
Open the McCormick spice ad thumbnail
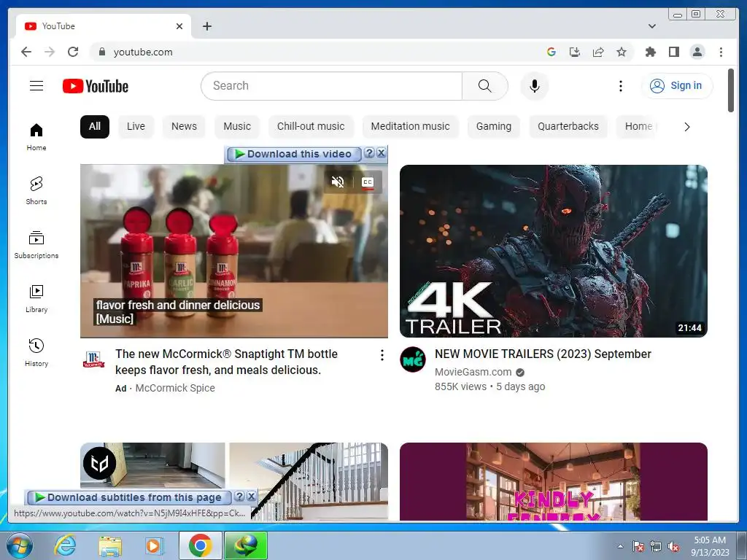(234, 251)
